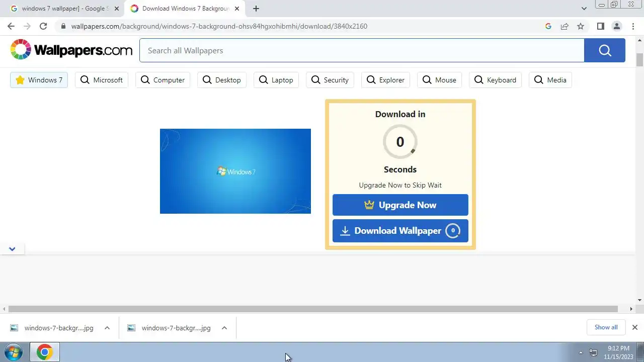
Task: Select the Explorer tag
Action: pos(385,80)
